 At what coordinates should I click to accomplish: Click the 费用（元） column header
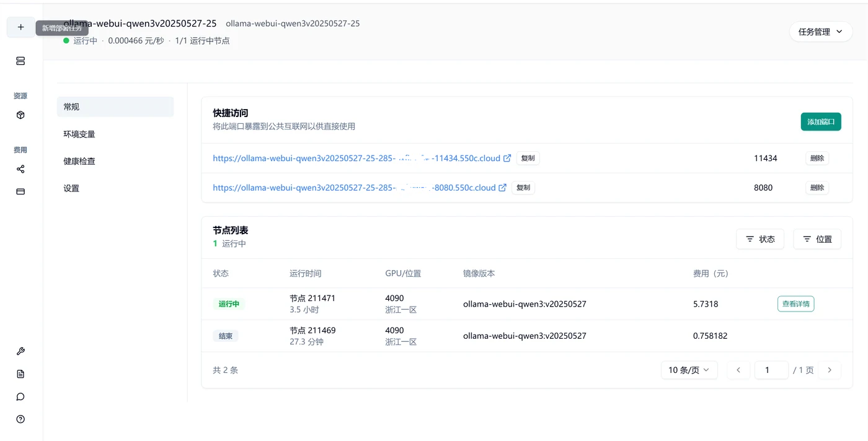coord(713,273)
